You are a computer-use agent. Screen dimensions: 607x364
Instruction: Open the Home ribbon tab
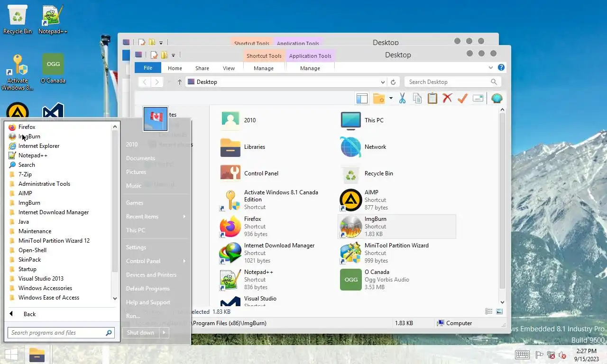175,68
